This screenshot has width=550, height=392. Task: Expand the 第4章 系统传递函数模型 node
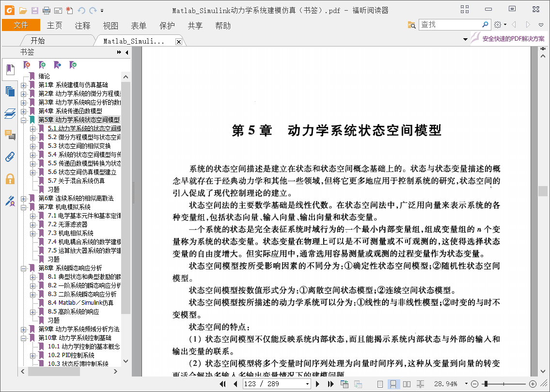click(23, 111)
